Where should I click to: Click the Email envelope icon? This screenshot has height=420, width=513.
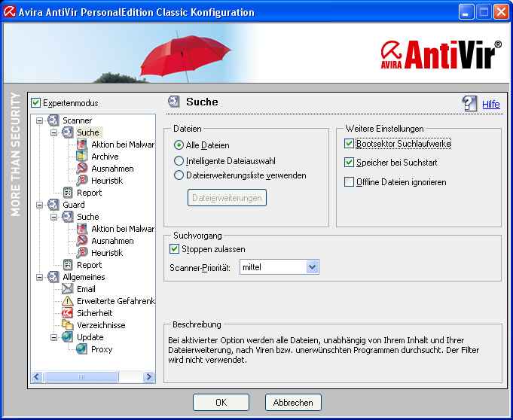67,289
